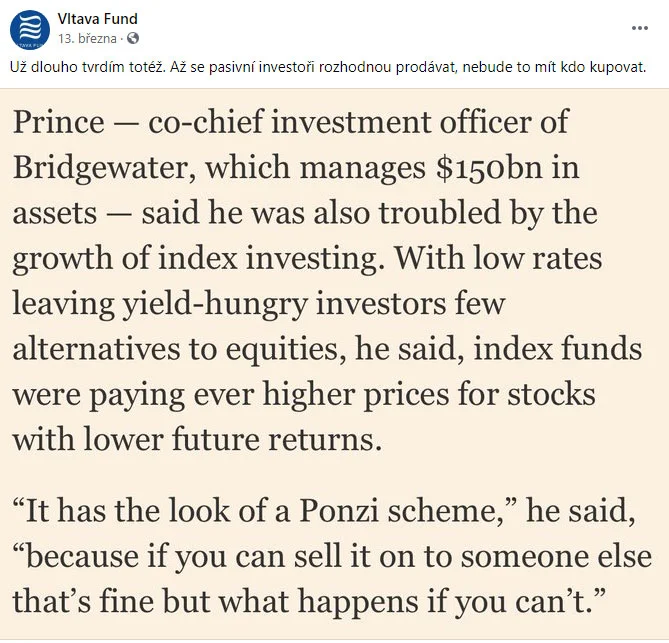This screenshot has height=643, width=669.
Task: Click the post date "13. března"
Action: click(88, 38)
